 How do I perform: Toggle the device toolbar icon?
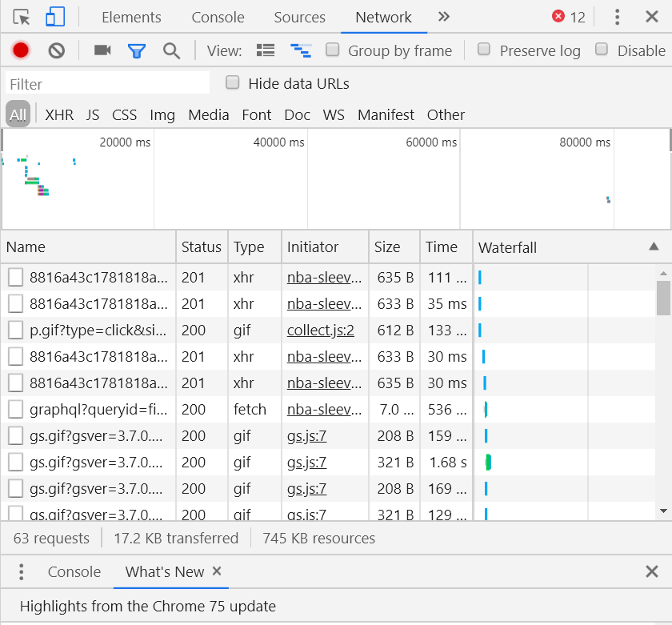54,17
